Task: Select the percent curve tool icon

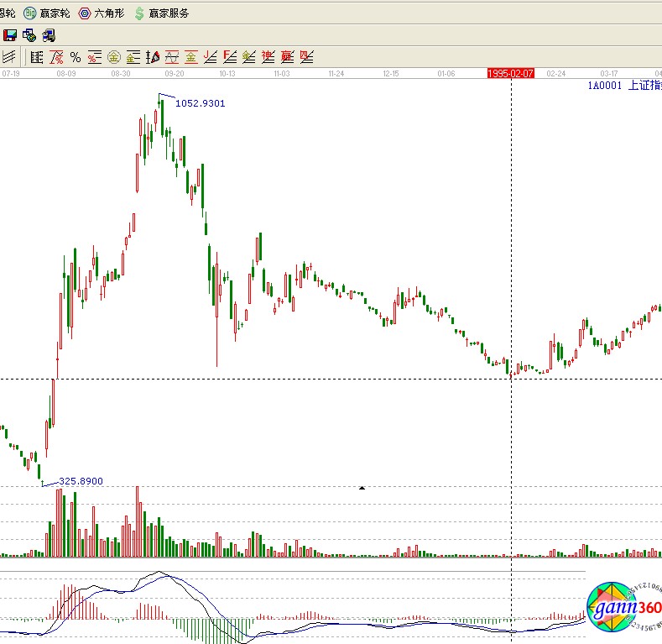Action: (56, 57)
